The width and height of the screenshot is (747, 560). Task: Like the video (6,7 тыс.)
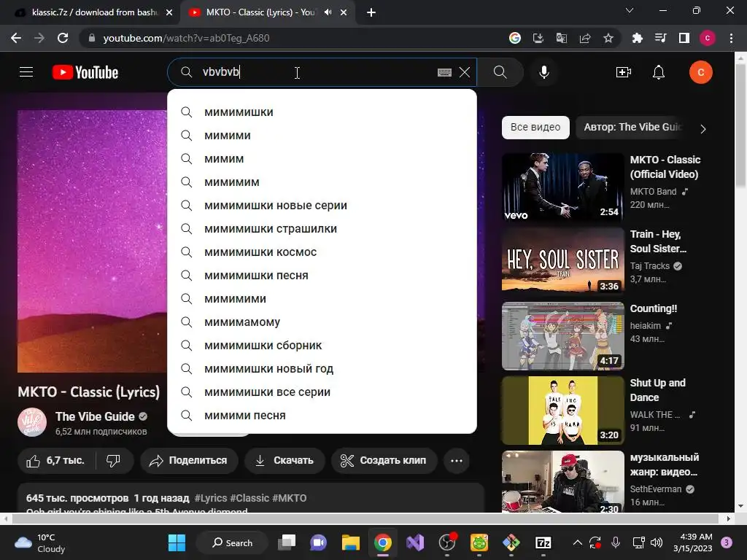(x=56, y=461)
